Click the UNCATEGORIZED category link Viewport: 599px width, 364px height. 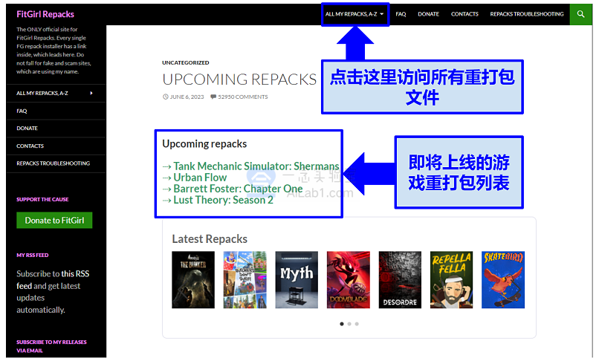(185, 62)
